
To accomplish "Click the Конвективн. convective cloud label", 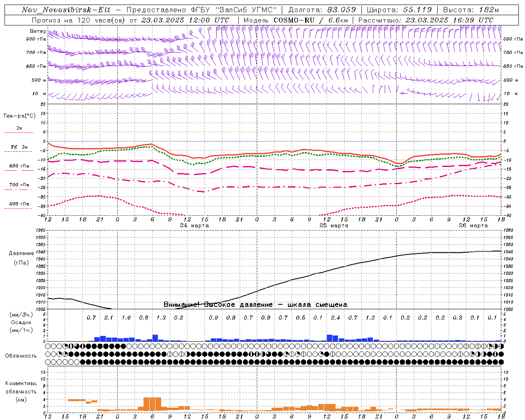I will click(x=21, y=383).
